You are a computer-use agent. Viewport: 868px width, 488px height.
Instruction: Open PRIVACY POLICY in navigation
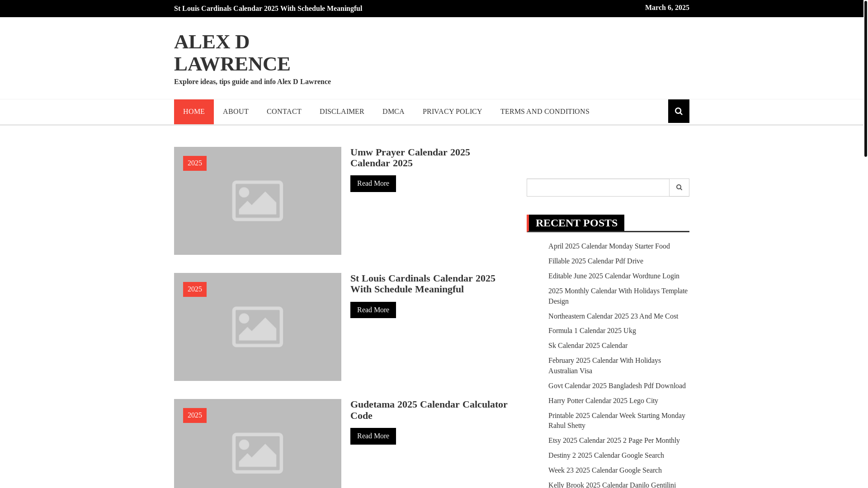(453, 112)
